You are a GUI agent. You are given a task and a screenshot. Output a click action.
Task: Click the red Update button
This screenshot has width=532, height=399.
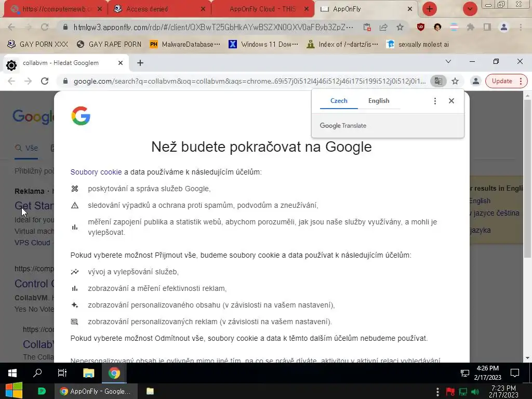point(506,81)
